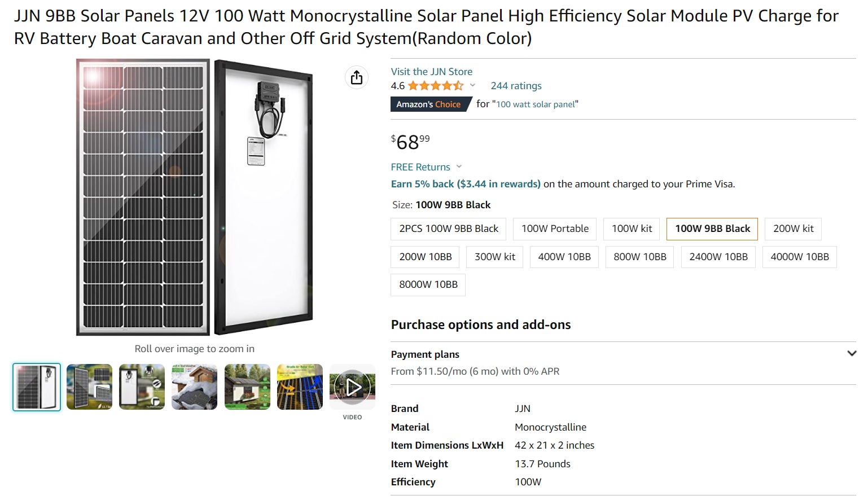The width and height of the screenshot is (868, 500).
Task: Select the 400W 10BB size option
Action: coord(564,257)
